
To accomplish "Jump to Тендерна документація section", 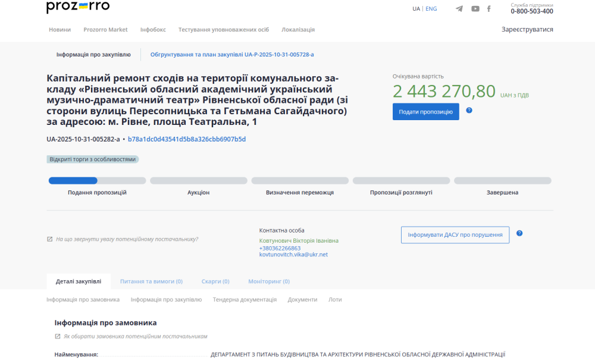I will tap(245, 300).
